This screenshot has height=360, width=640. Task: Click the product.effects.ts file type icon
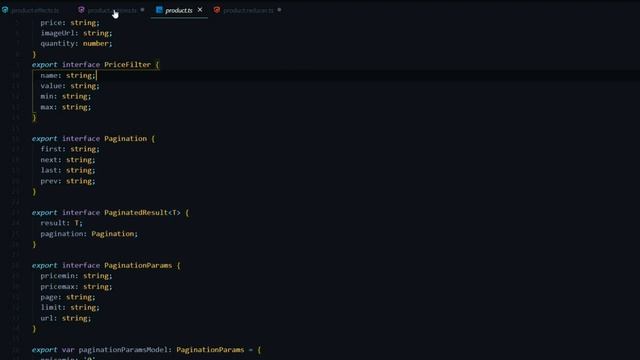[5, 10]
